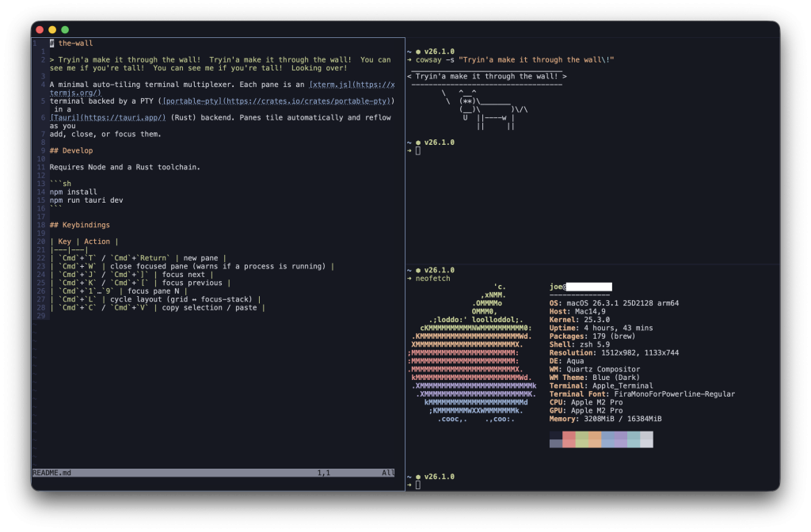Click the yellow minimize window button
The width and height of the screenshot is (811, 532).
point(52,30)
